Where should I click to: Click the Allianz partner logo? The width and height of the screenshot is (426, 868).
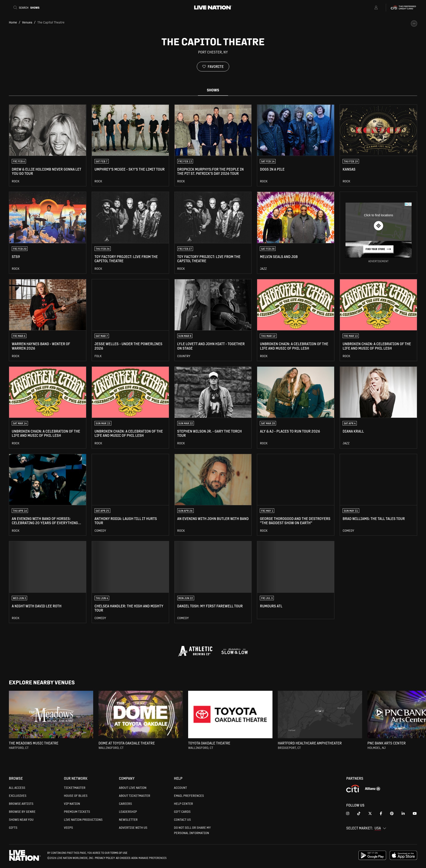(x=372, y=789)
